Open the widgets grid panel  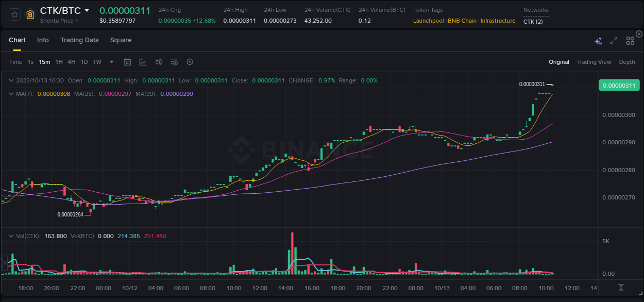point(630,41)
